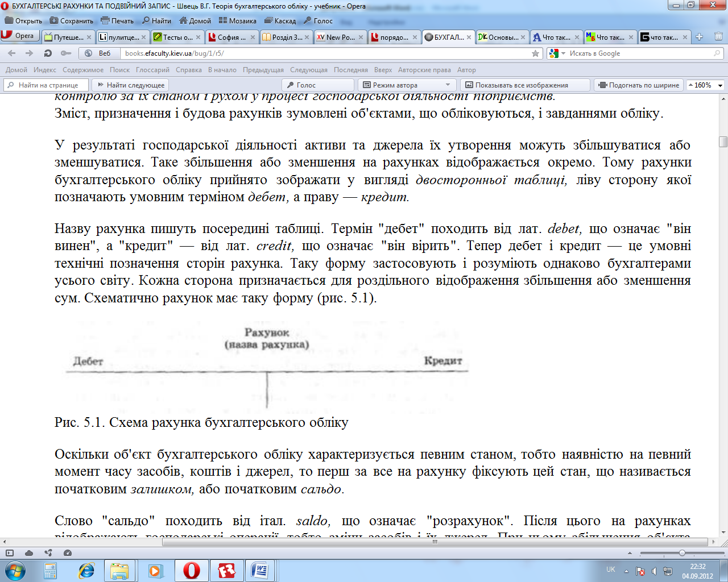Click the Сохранить toolbar button
This screenshot has width=728, height=582.
click(72, 20)
